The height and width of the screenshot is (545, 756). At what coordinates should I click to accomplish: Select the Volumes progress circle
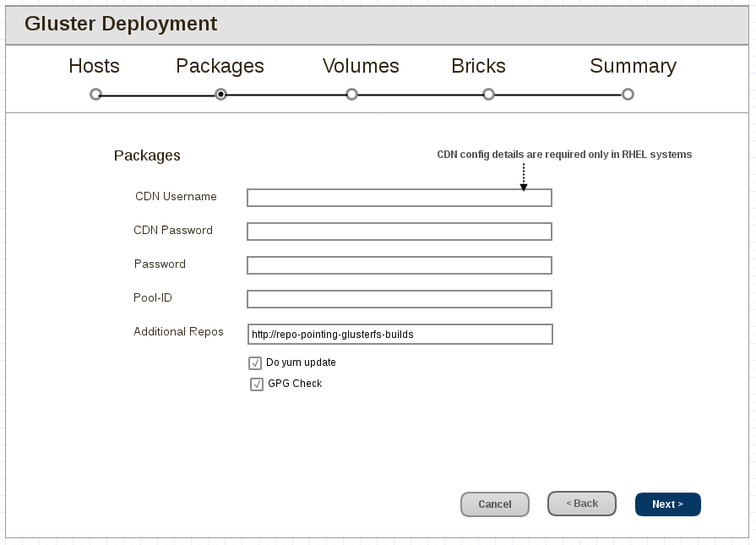(x=351, y=95)
